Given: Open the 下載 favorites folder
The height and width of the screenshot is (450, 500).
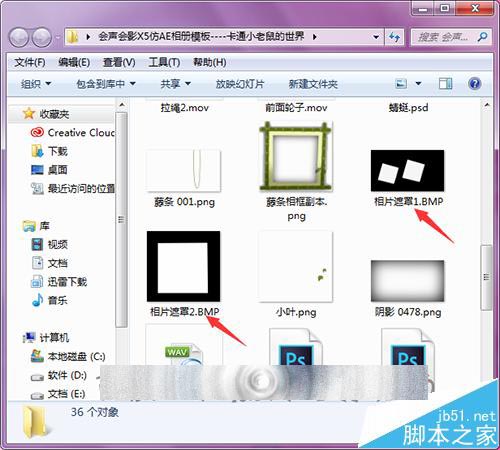Looking at the screenshot, I should [49, 151].
